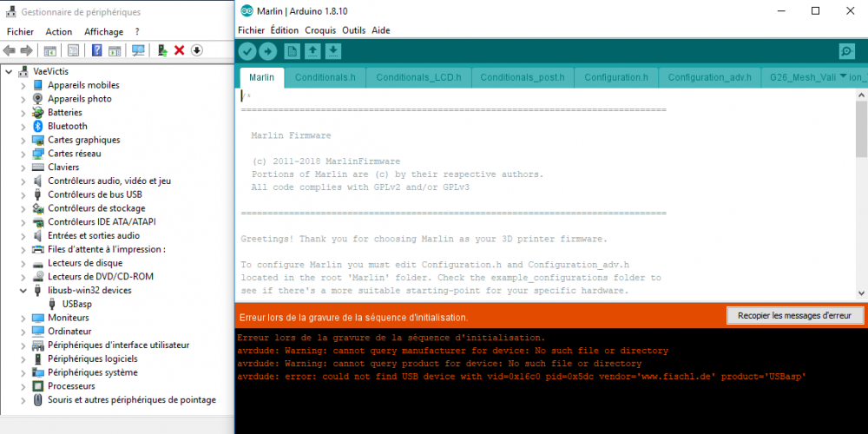Click Recopier les messages d'erreur button

click(795, 316)
